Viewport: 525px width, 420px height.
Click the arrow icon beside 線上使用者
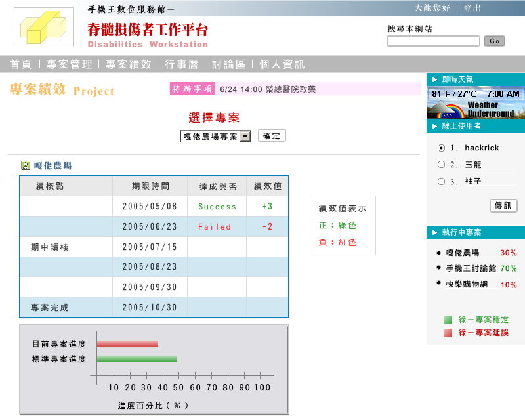point(434,126)
